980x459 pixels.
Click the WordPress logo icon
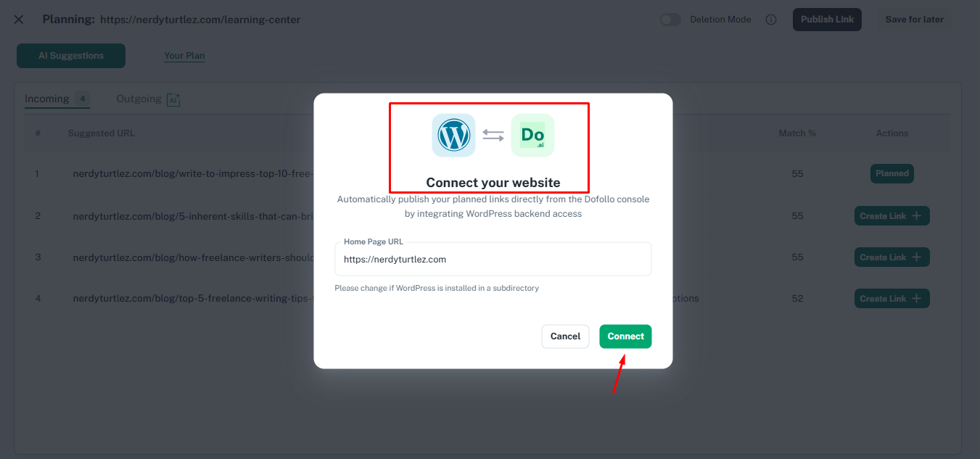click(x=454, y=135)
